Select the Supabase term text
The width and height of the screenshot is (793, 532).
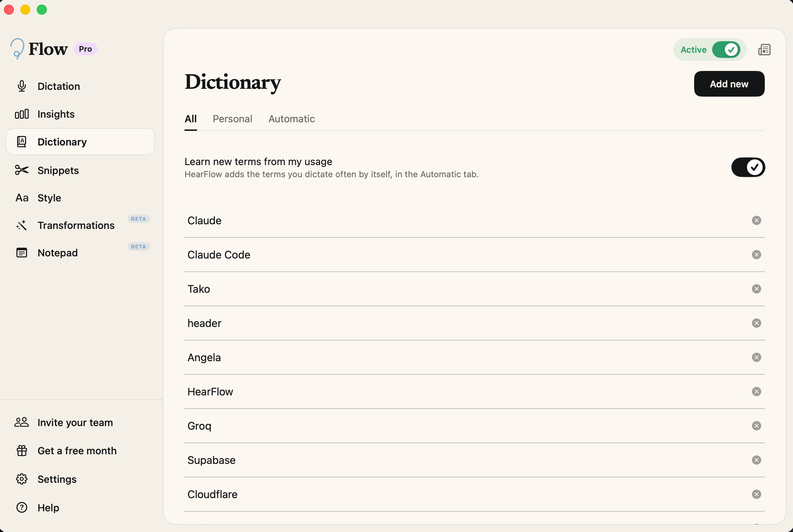pyautogui.click(x=211, y=460)
